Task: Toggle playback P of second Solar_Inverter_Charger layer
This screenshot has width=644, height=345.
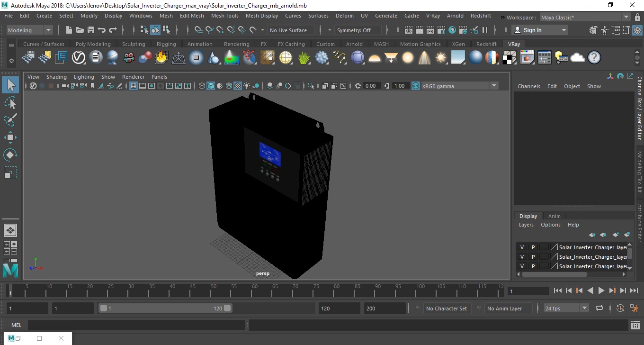Action: (533, 257)
